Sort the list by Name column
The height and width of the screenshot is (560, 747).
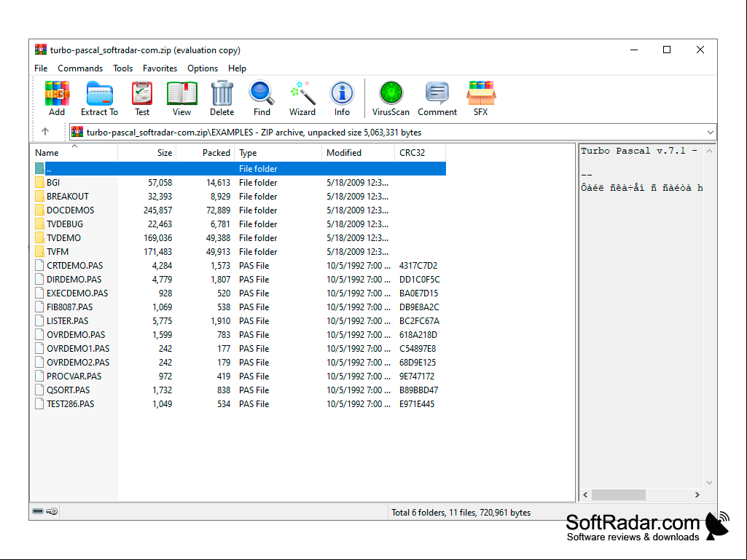[74, 152]
